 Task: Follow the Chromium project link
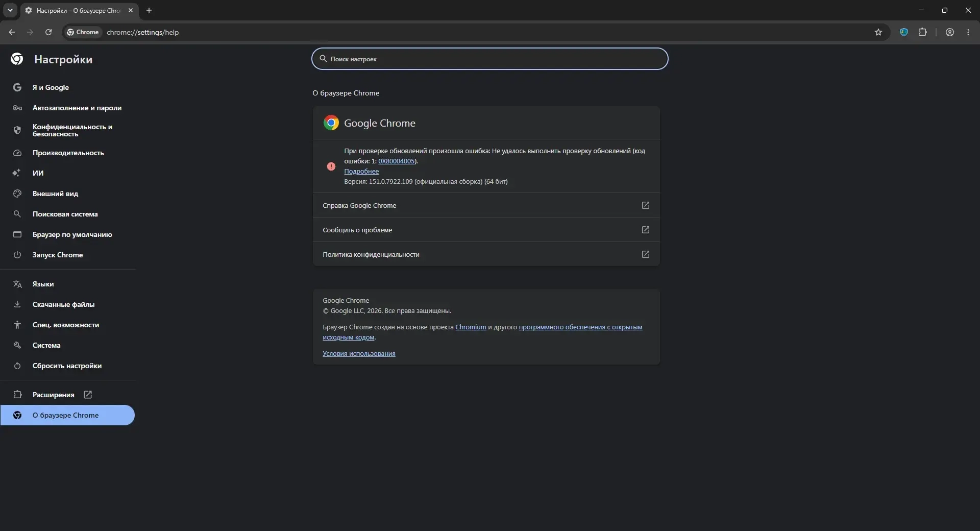(471, 327)
